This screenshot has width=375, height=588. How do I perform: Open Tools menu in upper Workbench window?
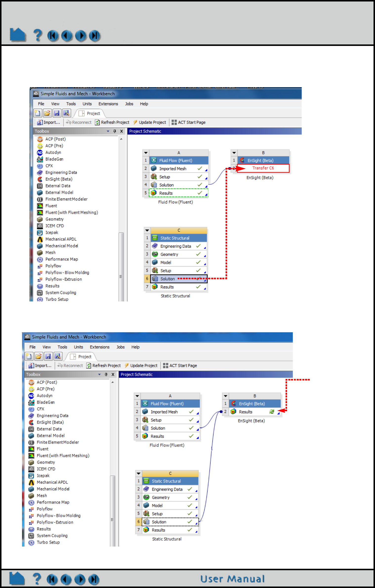(x=71, y=104)
